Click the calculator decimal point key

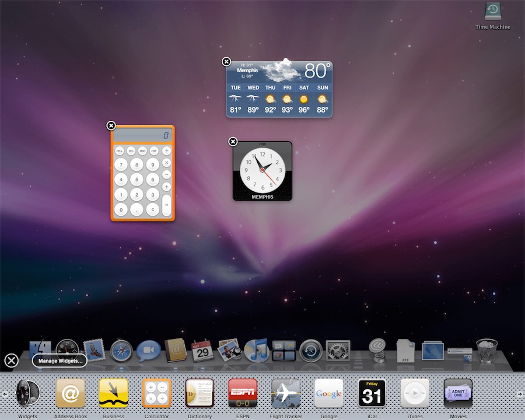[x=136, y=210]
